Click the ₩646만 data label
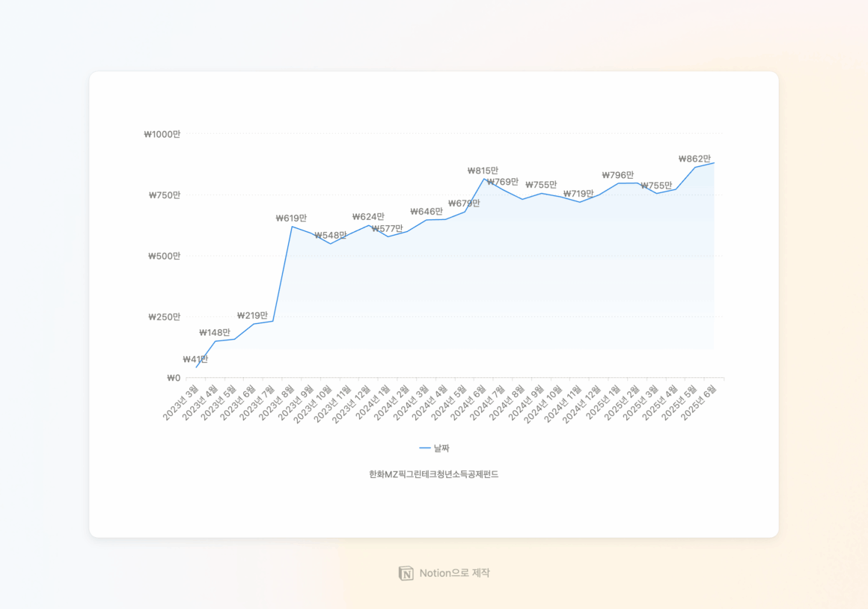The width and height of the screenshot is (868, 609). point(427,212)
